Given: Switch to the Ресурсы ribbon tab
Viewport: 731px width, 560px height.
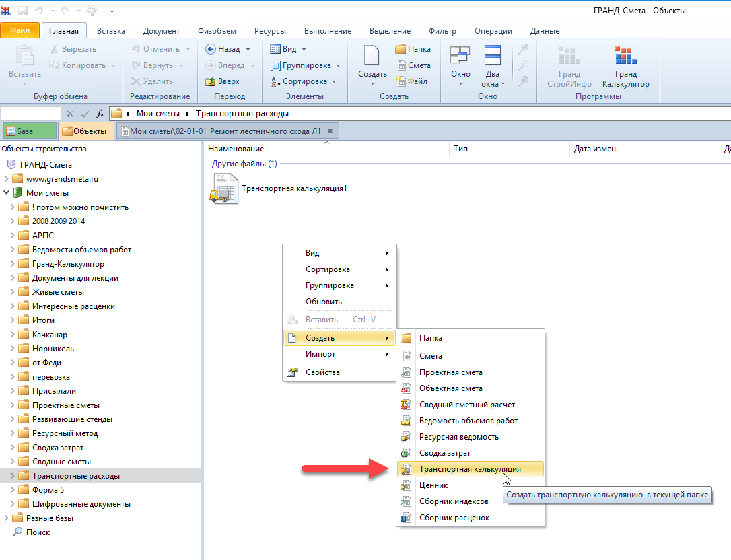Looking at the screenshot, I should pyautogui.click(x=270, y=31).
